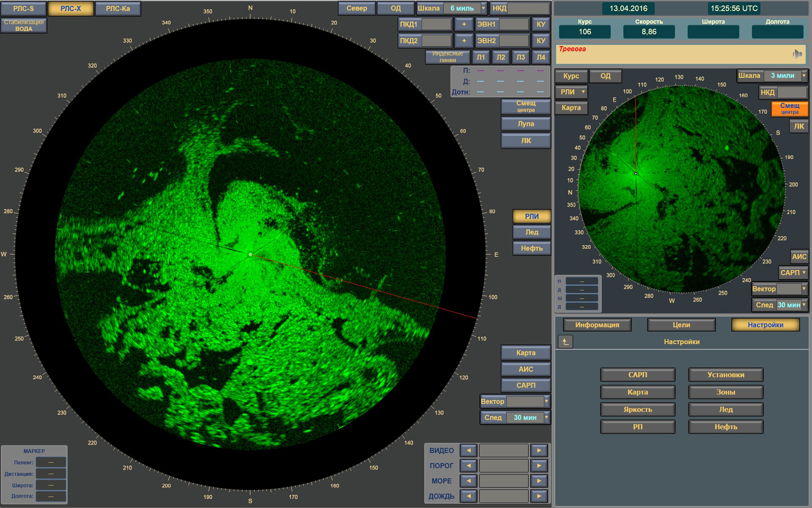Toggle main radar Карта overlay

(x=526, y=353)
